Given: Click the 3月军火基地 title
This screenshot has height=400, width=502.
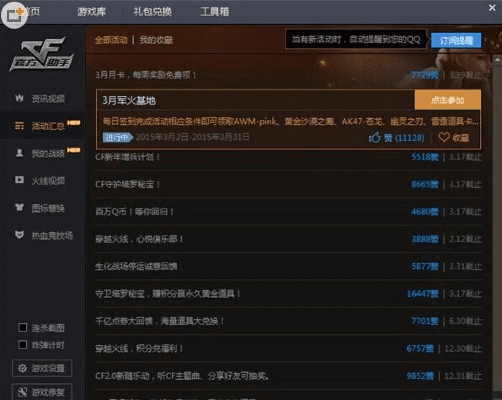Looking at the screenshot, I should tap(129, 100).
